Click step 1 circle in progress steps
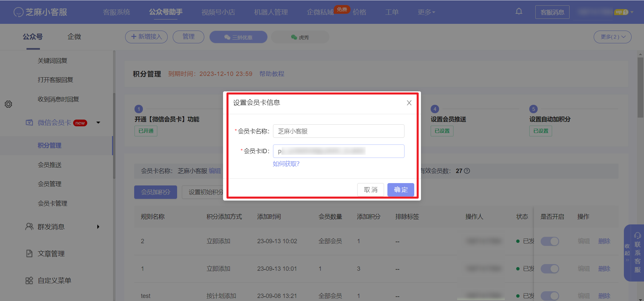 coord(139,109)
